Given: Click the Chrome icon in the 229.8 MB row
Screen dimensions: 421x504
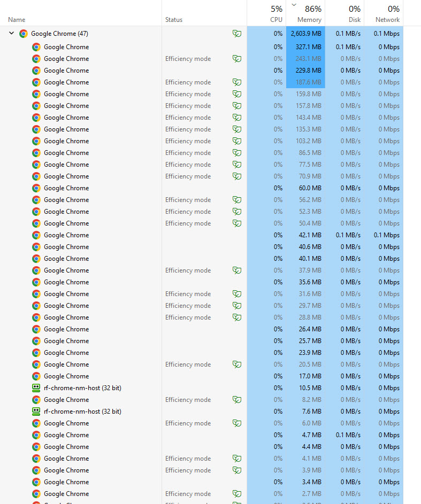Looking at the screenshot, I should pyautogui.click(x=36, y=71).
